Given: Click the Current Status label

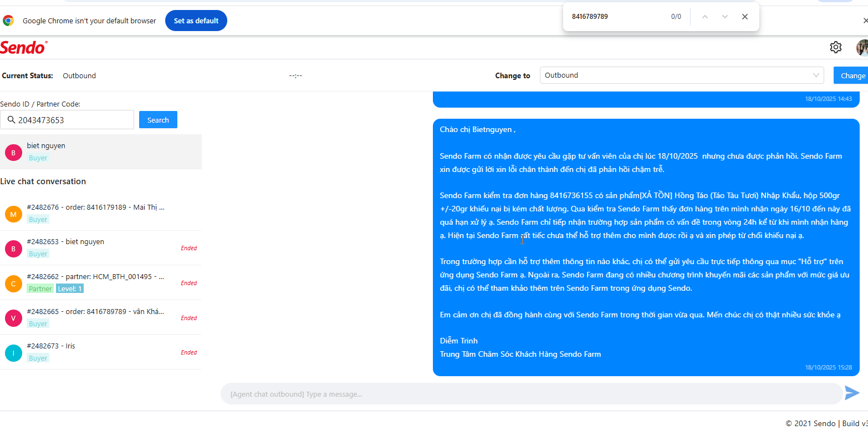Looking at the screenshot, I should click(28, 75).
